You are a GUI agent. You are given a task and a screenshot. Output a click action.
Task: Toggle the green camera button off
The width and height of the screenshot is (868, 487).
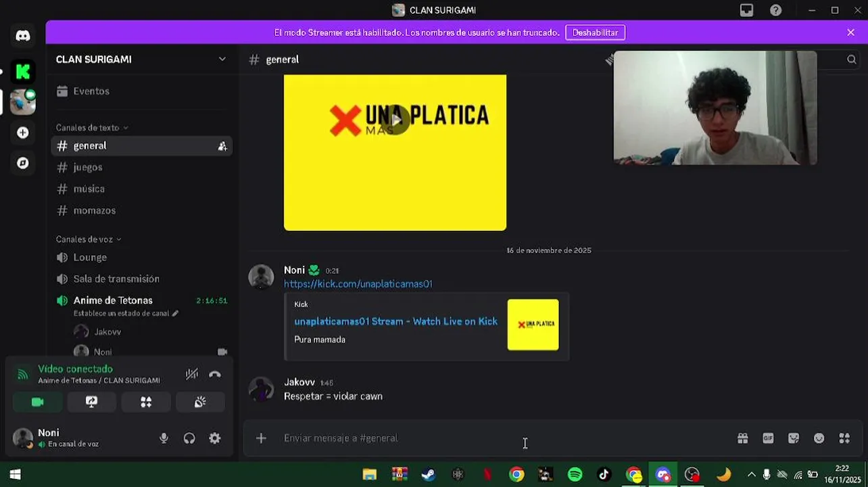(38, 402)
